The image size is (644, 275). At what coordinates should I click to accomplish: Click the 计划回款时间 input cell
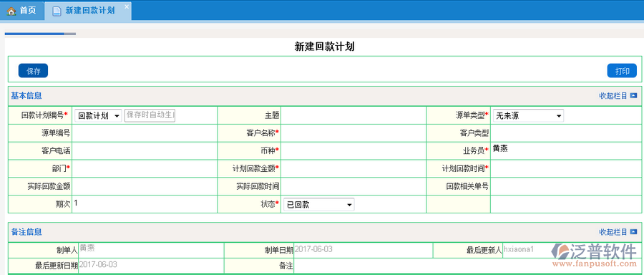566,168
